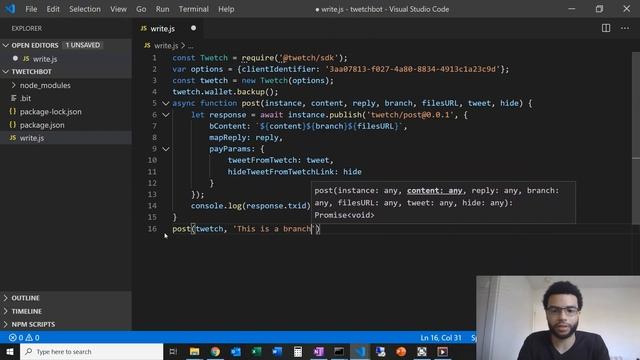Fold the publish call at line 6

166,115
